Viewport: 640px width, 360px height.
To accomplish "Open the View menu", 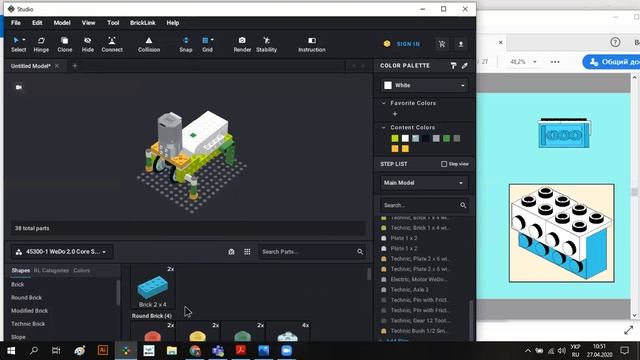I will click(x=88, y=23).
